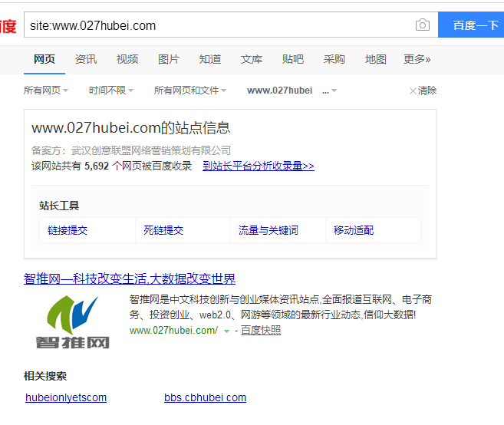The height and width of the screenshot is (425, 504).
Task: Expand the 所有网页和文件 filter dropdown
Action: click(190, 91)
